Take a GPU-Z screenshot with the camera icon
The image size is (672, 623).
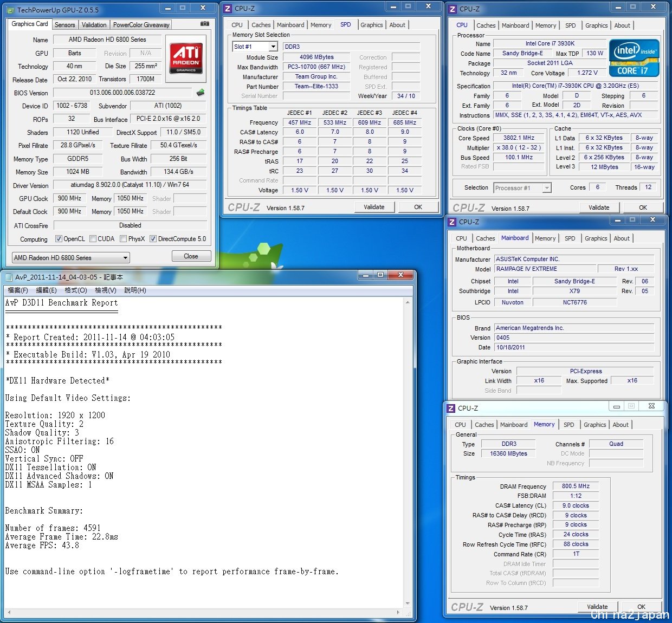205,24
